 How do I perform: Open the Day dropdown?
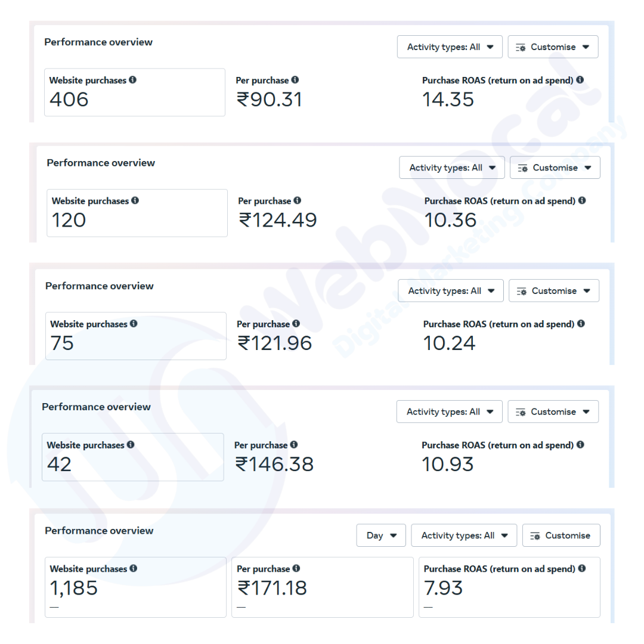381,535
